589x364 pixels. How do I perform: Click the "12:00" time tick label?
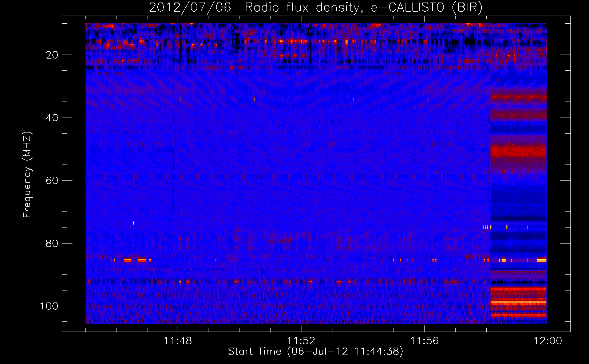point(548,341)
